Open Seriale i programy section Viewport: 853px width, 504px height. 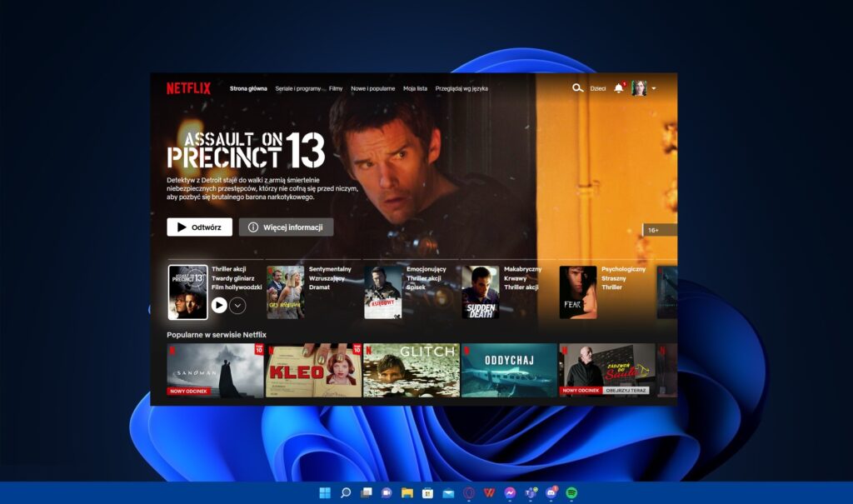click(x=298, y=88)
